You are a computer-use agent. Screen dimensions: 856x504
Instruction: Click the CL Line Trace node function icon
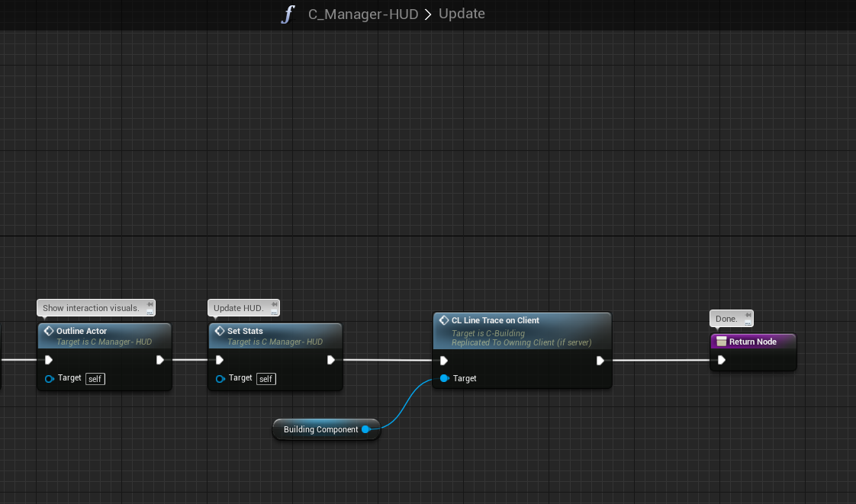tap(444, 320)
